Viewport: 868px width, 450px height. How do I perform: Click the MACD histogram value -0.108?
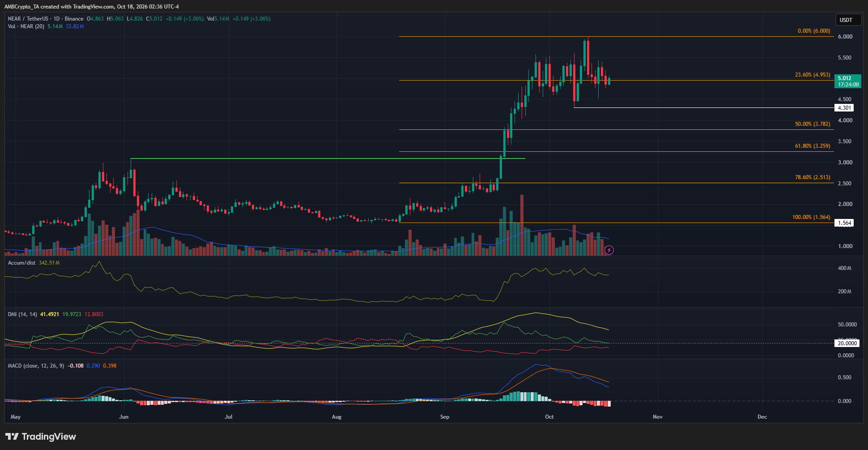click(x=76, y=366)
